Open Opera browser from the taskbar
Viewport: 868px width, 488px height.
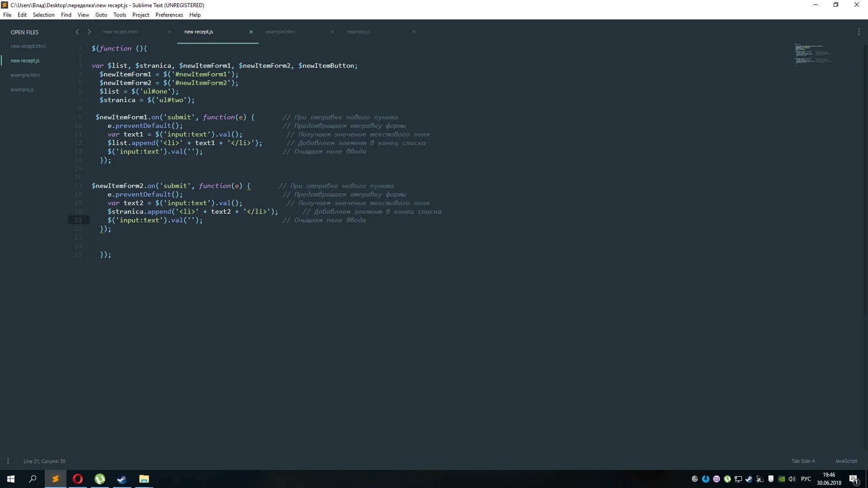[78, 479]
